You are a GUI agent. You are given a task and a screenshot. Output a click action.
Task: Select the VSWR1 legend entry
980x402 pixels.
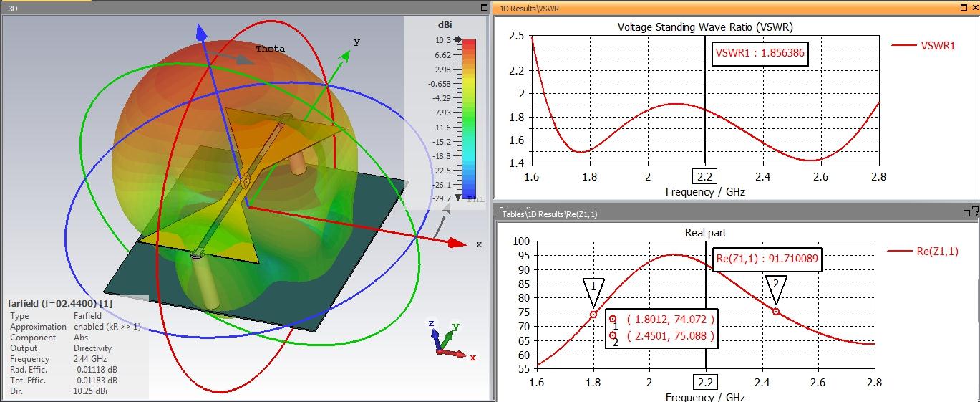[x=923, y=45]
